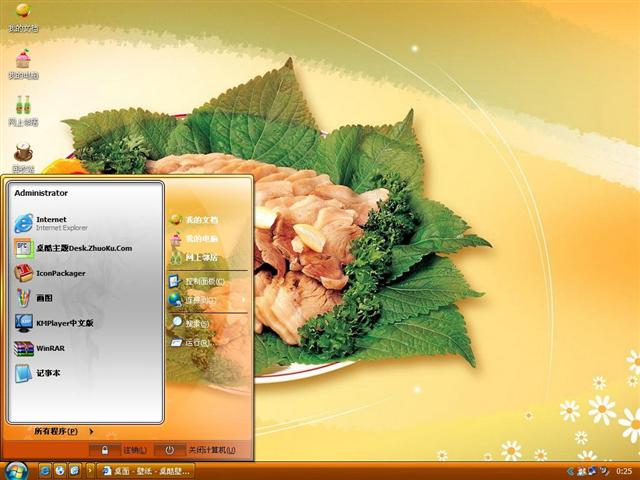Open 我的文档 in the Start menu right pane
The height and width of the screenshot is (480, 640).
click(200, 219)
